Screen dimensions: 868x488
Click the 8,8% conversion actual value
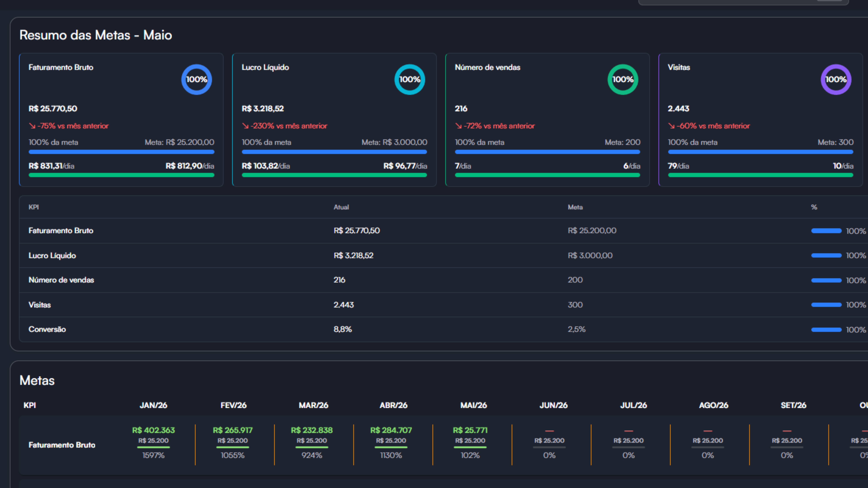point(343,329)
